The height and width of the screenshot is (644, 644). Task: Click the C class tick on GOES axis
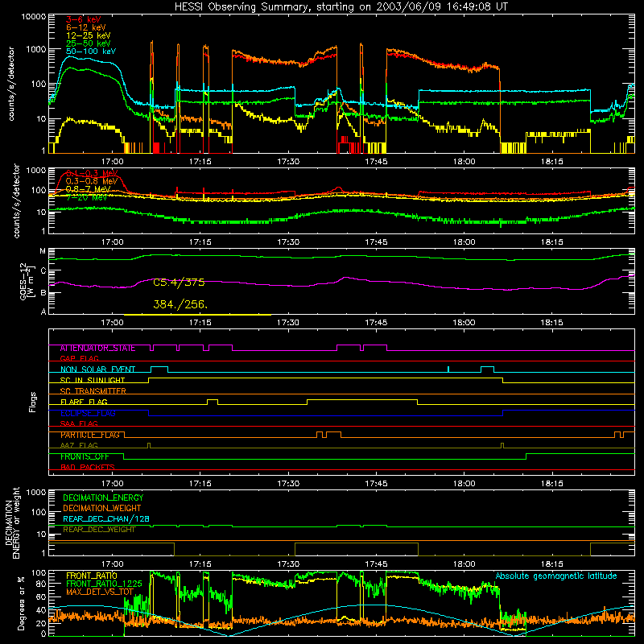coord(43,271)
